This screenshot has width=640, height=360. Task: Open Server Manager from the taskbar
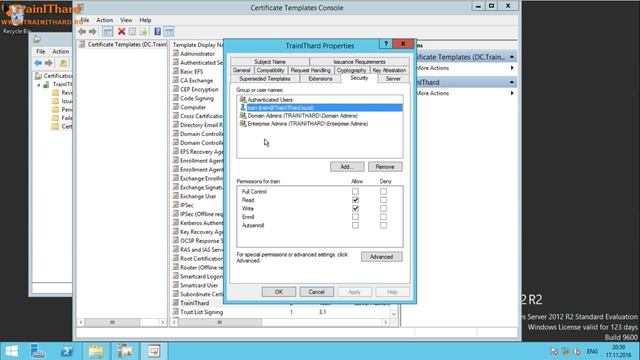click(x=38, y=351)
